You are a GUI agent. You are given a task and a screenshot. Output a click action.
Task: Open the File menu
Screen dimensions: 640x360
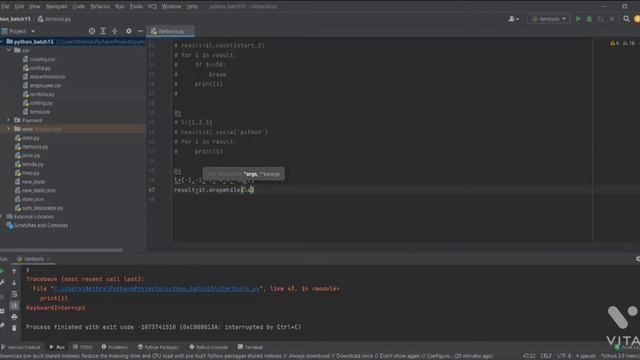(5, 7)
